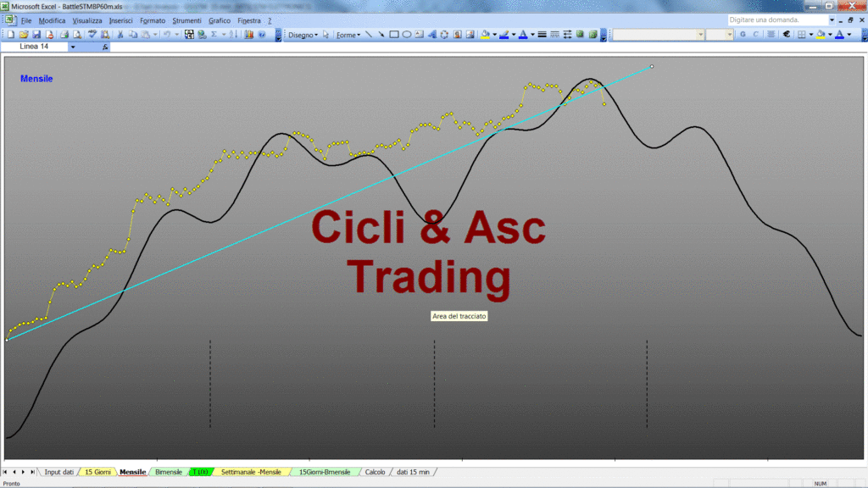
Task: Open the Strumenti menu
Action: point(186,20)
